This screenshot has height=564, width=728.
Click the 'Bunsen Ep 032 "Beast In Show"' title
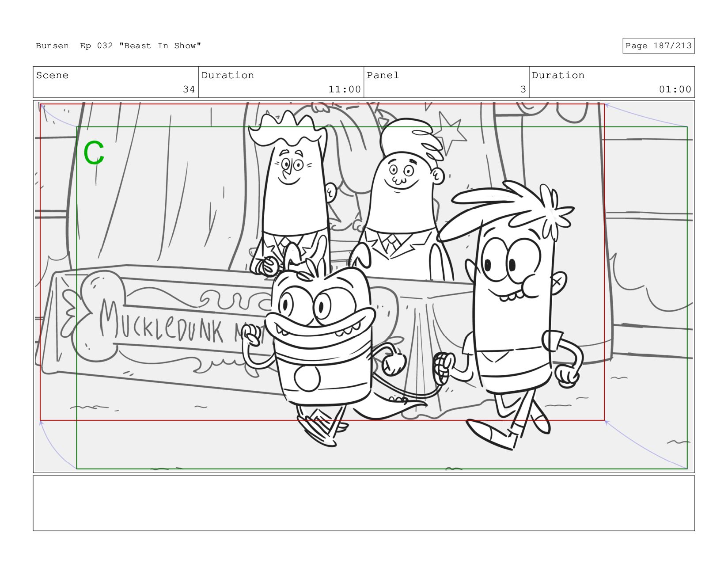pos(118,46)
